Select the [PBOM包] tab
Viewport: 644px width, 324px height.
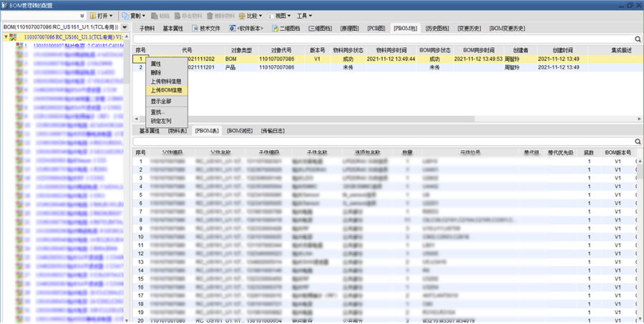tap(405, 29)
